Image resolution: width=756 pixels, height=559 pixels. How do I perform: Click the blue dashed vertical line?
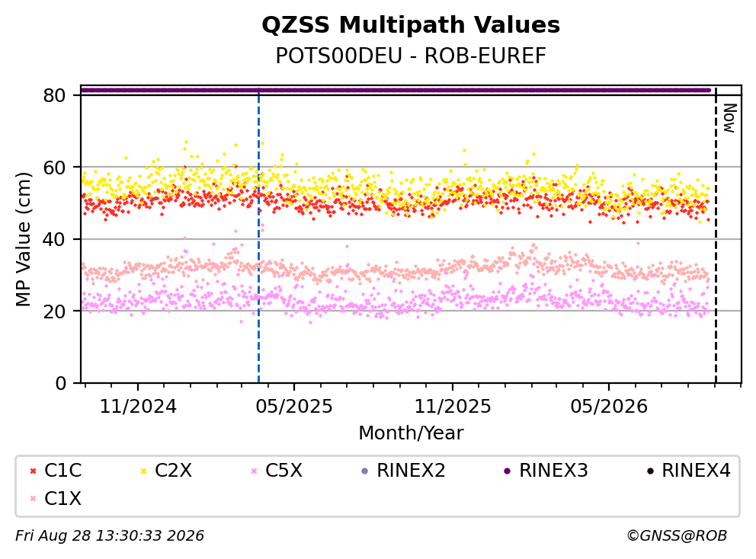(259, 236)
